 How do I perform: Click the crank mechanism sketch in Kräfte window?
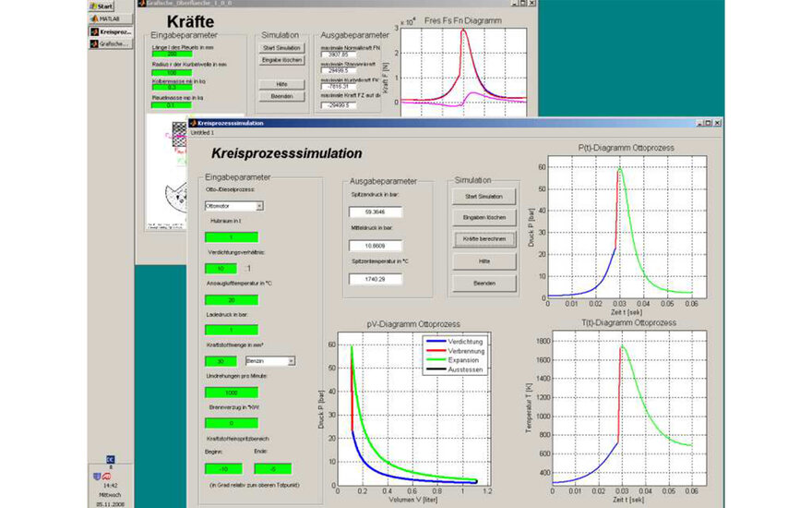pos(166,173)
